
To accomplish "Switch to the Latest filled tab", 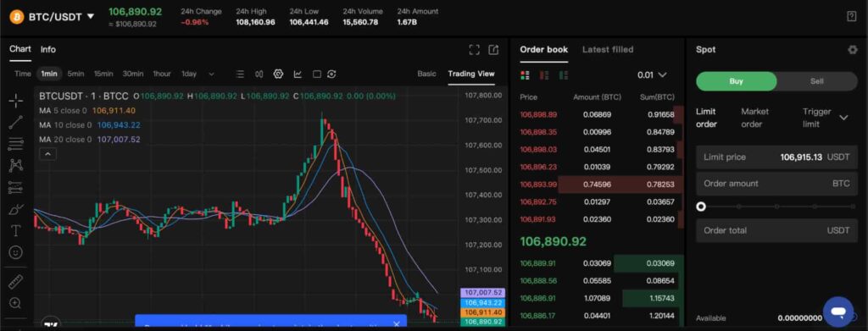I will (608, 49).
